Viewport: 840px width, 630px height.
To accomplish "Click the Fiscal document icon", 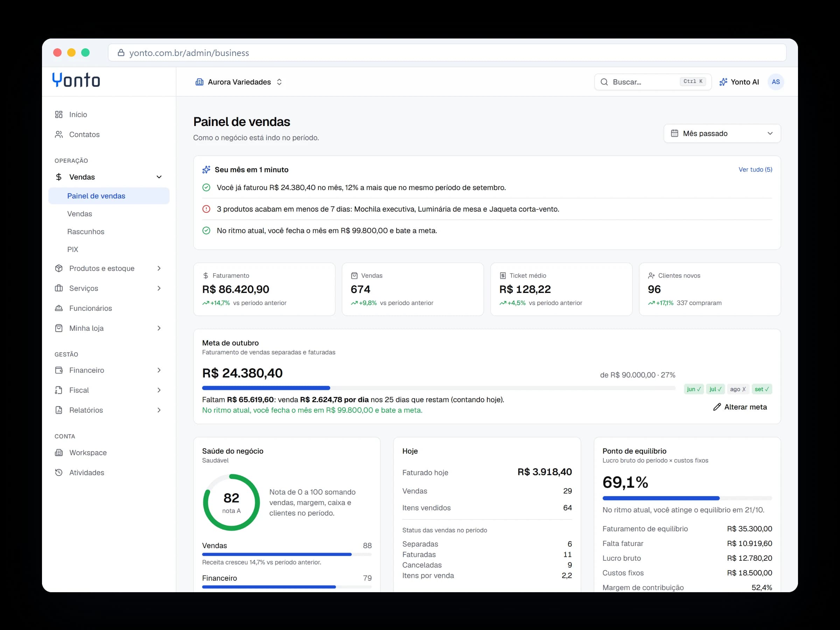I will tap(58, 390).
